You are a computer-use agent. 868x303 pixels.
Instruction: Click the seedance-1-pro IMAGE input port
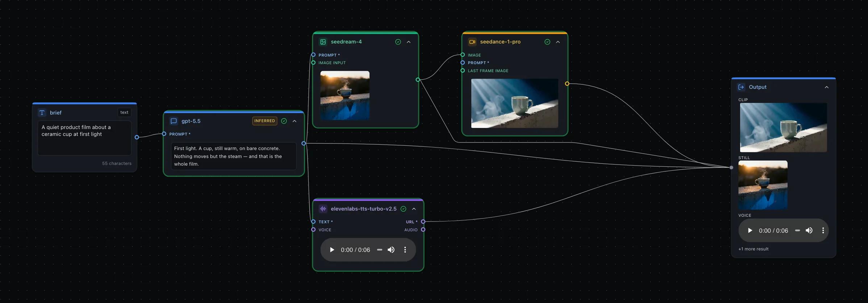pyautogui.click(x=463, y=55)
